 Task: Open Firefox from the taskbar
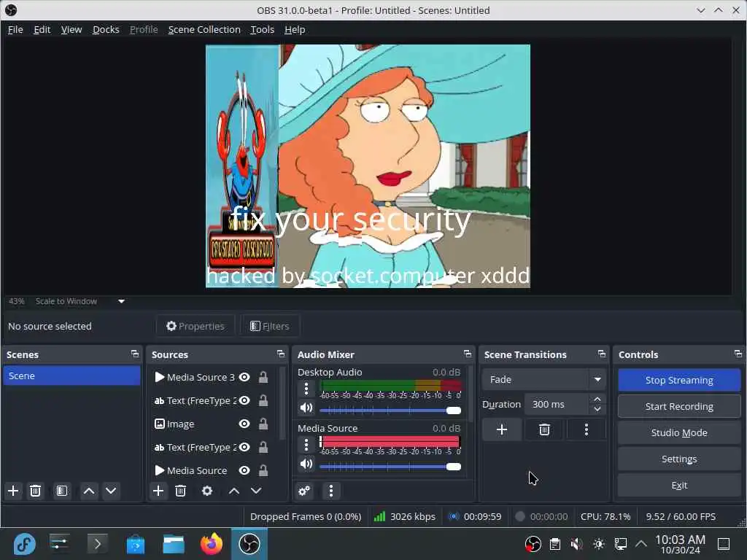(211, 544)
